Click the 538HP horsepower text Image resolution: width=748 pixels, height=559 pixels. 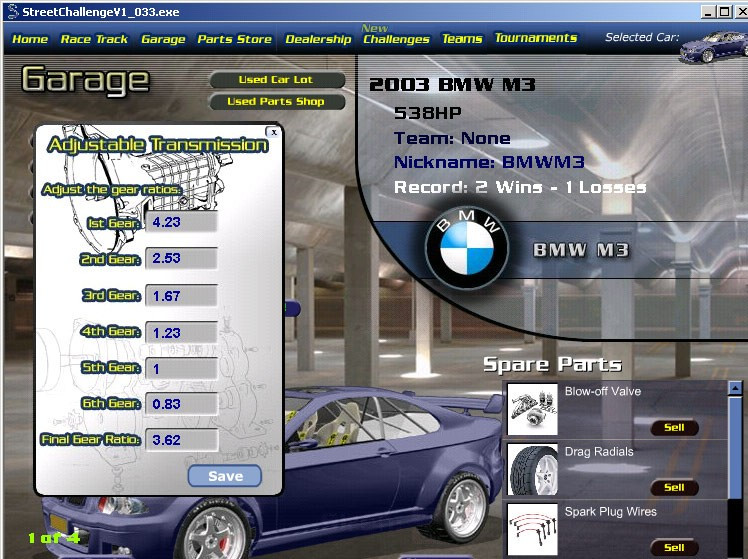[427, 113]
